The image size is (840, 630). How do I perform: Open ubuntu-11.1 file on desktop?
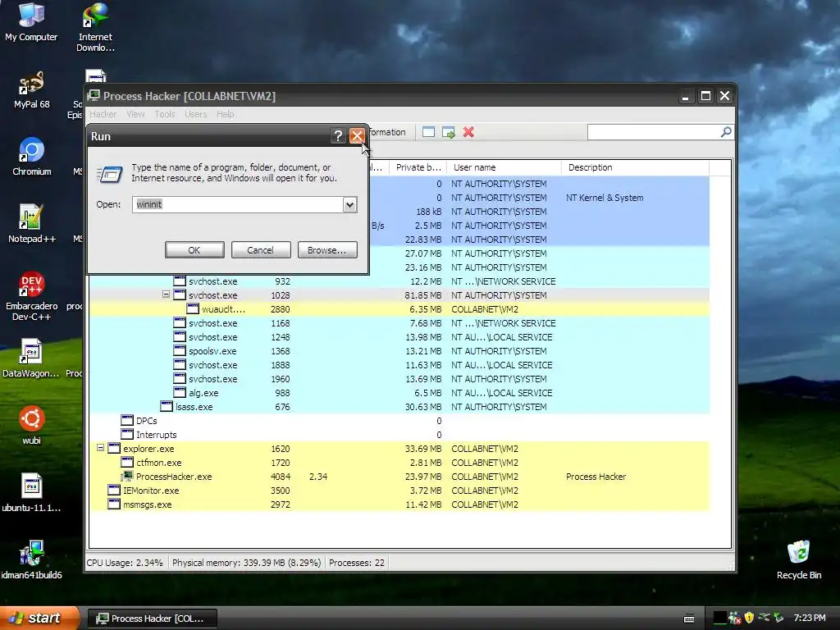click(x=31, y=493)
